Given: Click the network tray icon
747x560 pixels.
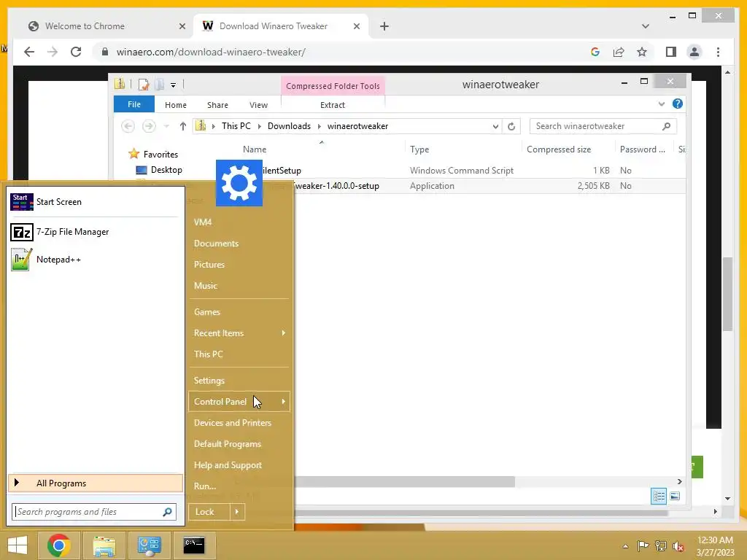Looking at the screenshot, I should (661, 545).
